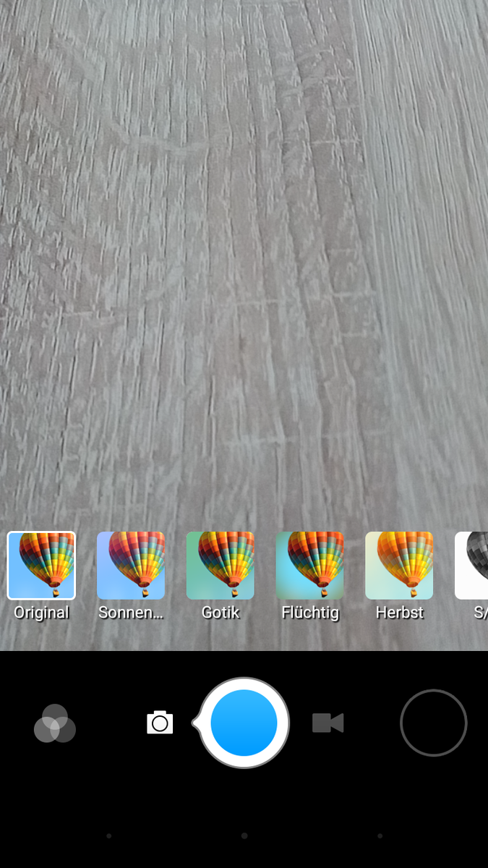Select the Original filter thumbnail

pyautogui.click(x=41, y=566)
